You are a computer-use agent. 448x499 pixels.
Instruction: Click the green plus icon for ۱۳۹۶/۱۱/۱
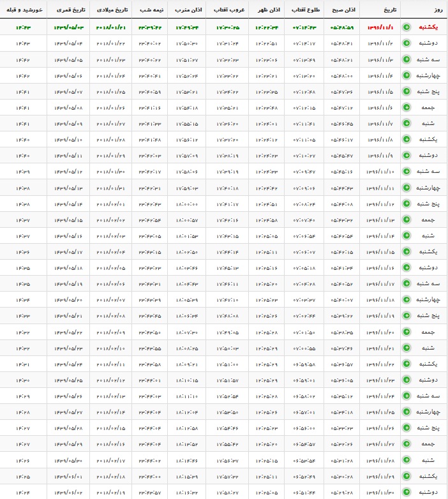(x=407, y=27)
